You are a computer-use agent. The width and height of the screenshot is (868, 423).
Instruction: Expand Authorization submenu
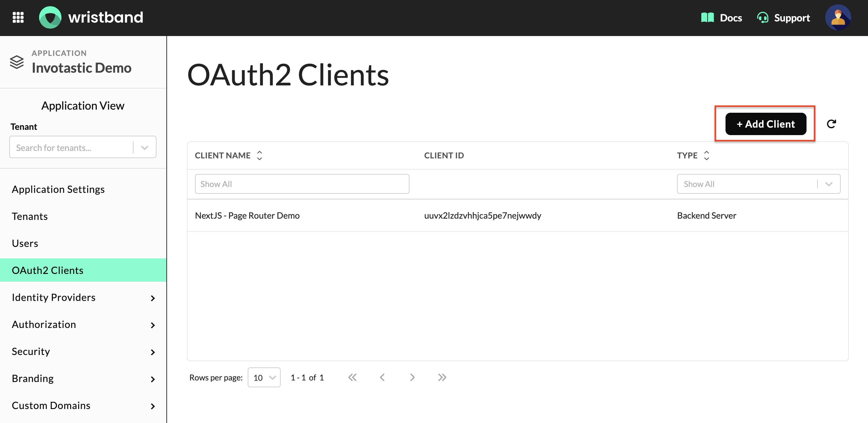[153, 325]
